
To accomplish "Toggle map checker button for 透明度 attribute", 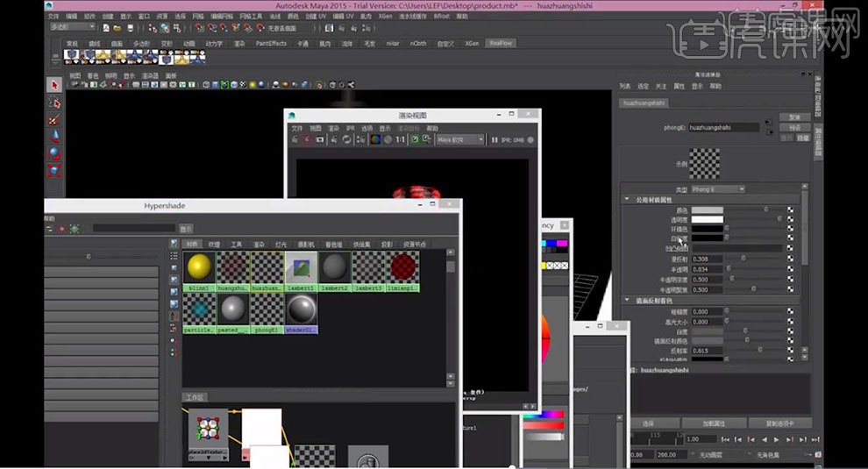I will [790, 220].
